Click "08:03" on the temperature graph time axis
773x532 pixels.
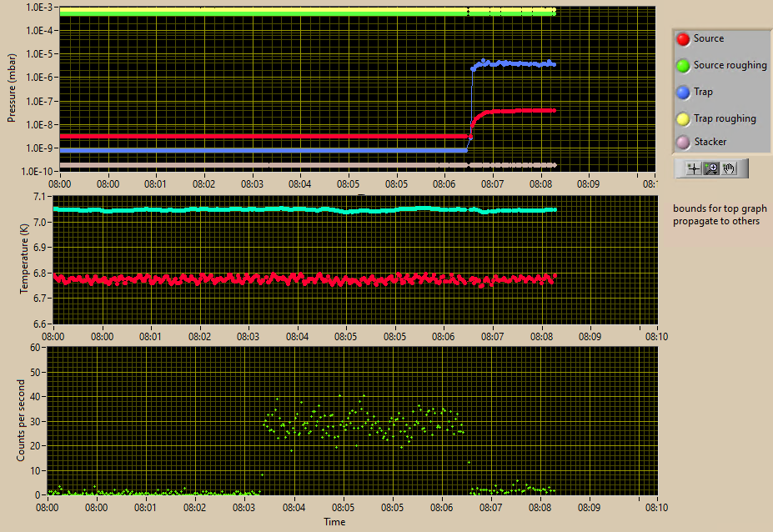coord(248,337)
